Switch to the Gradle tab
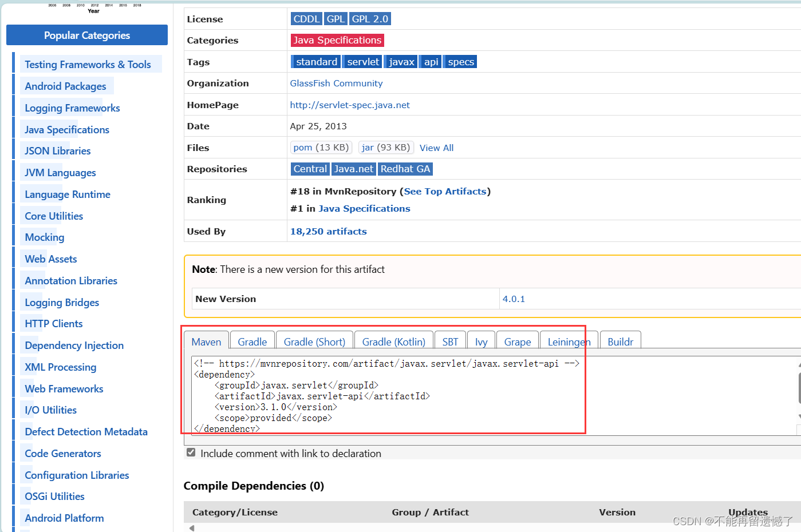 pos(252,342)
